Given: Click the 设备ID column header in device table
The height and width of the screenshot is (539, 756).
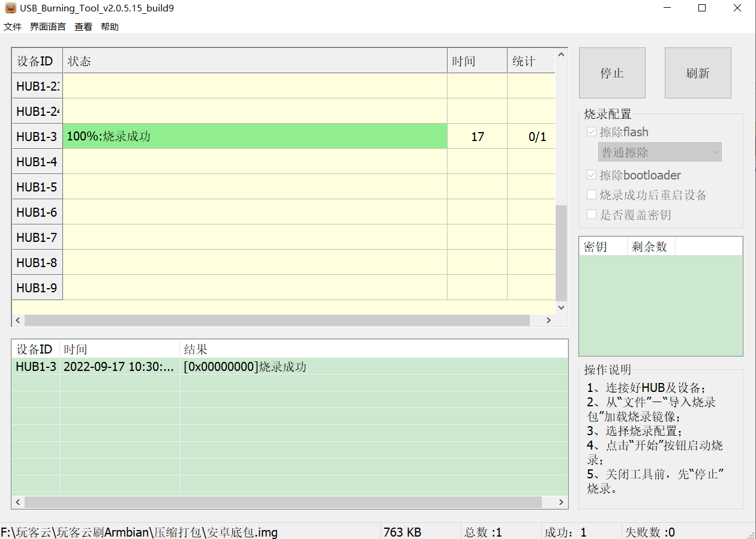Looking at the screenshot, I should click(37, 61).
